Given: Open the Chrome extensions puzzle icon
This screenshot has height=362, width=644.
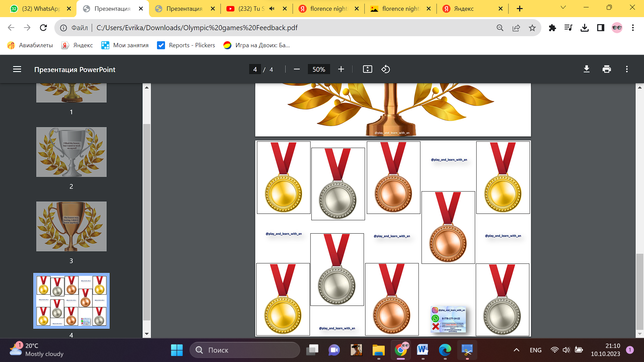Looking at the screenshot, I should 552,28.
